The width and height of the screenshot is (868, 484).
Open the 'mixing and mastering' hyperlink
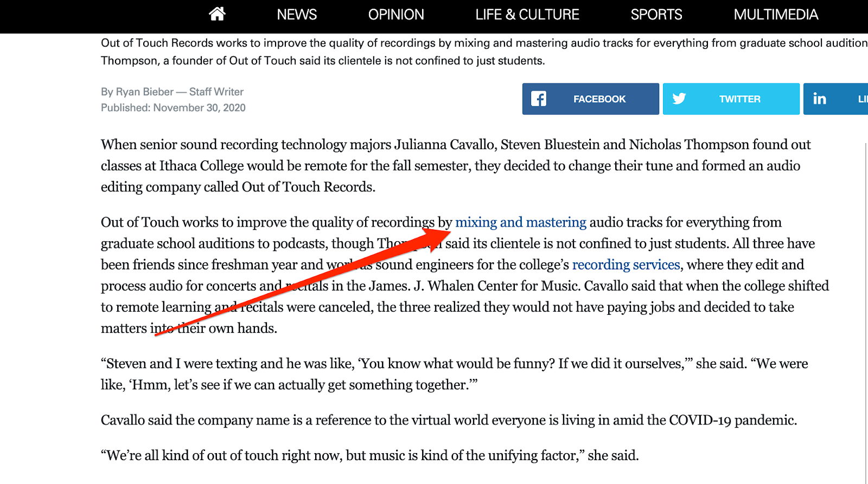tap(521, 222)
